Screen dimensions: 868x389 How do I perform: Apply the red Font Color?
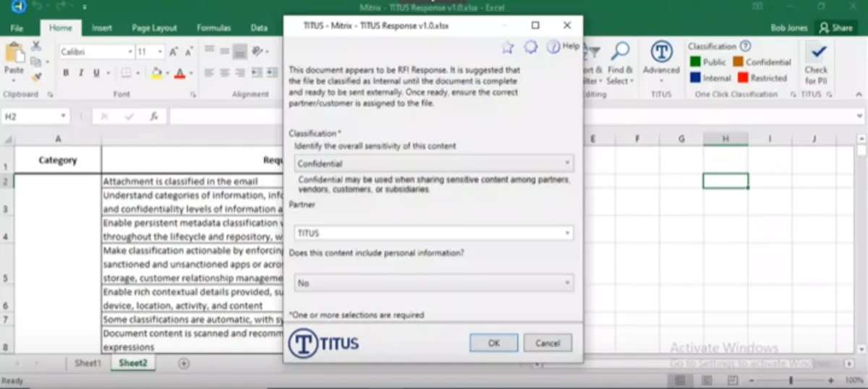(x=179, y=73)
